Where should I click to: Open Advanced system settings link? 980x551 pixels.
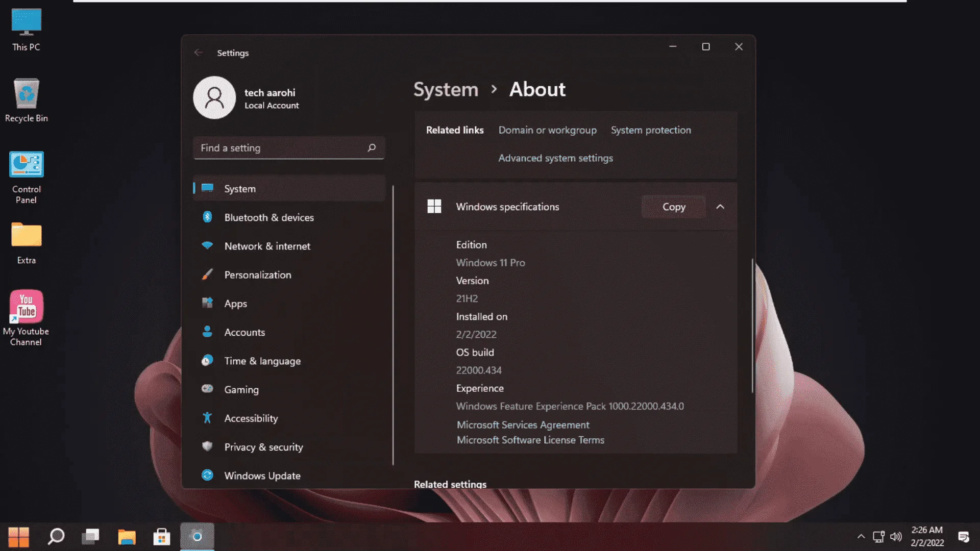555,158
